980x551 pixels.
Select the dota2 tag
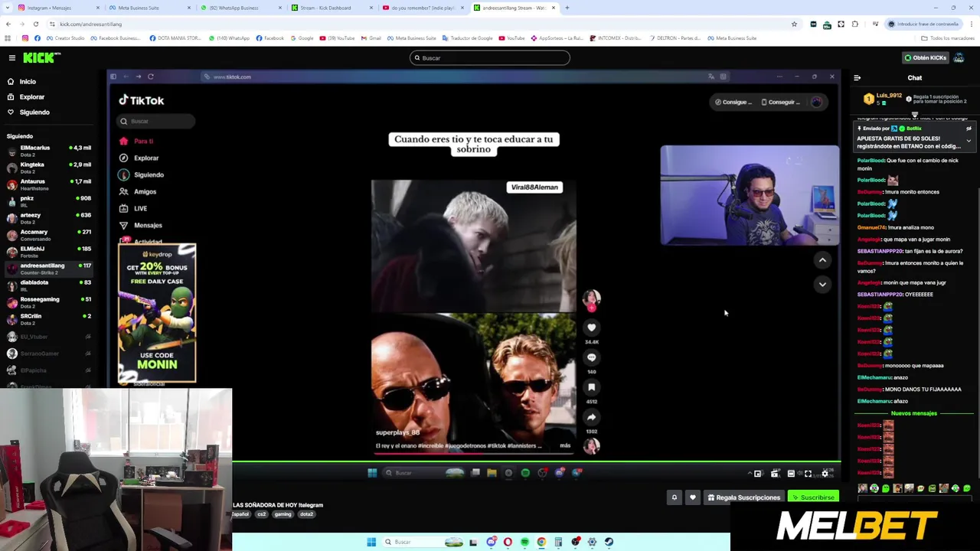[306, 514]
